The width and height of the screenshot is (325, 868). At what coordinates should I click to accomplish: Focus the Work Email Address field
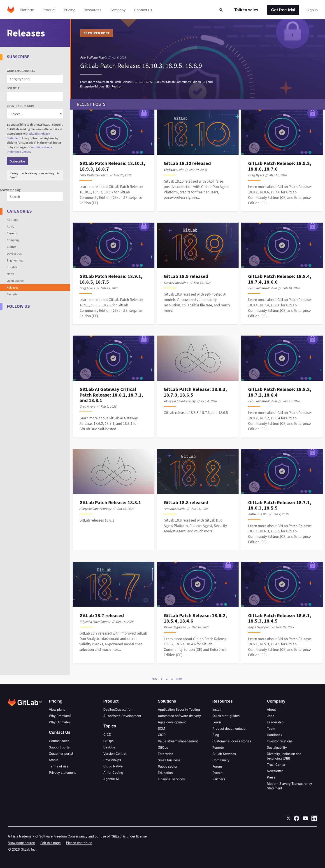click(35, 79)
